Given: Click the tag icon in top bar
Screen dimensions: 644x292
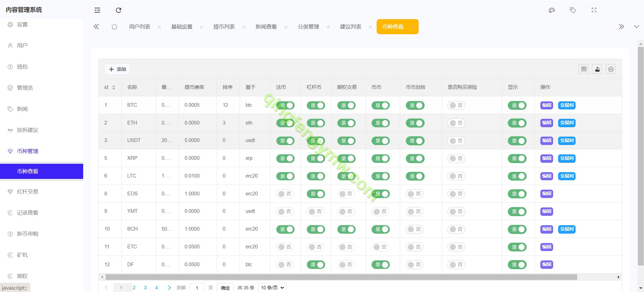Looking at the screenshot, I should coord(573,10).
